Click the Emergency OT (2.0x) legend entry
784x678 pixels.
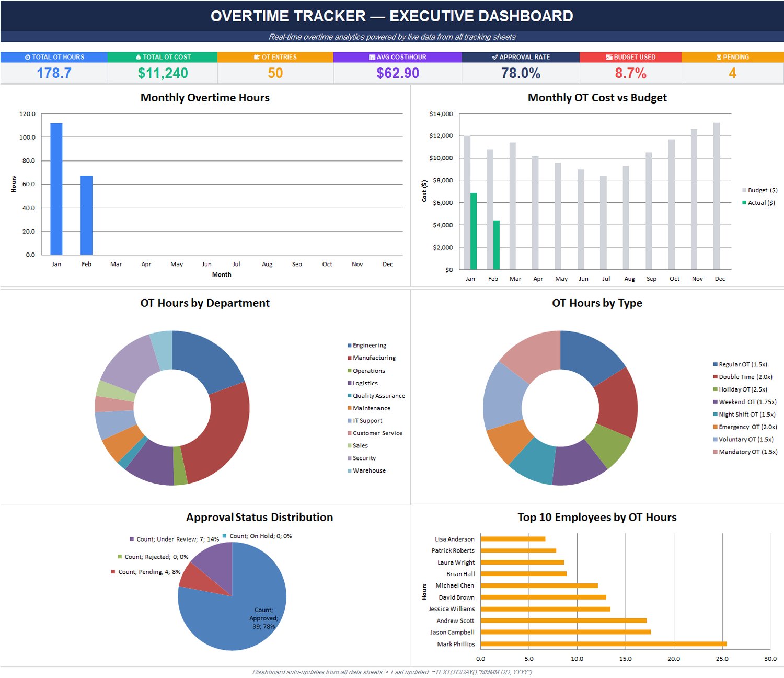[x=745, y=427]
